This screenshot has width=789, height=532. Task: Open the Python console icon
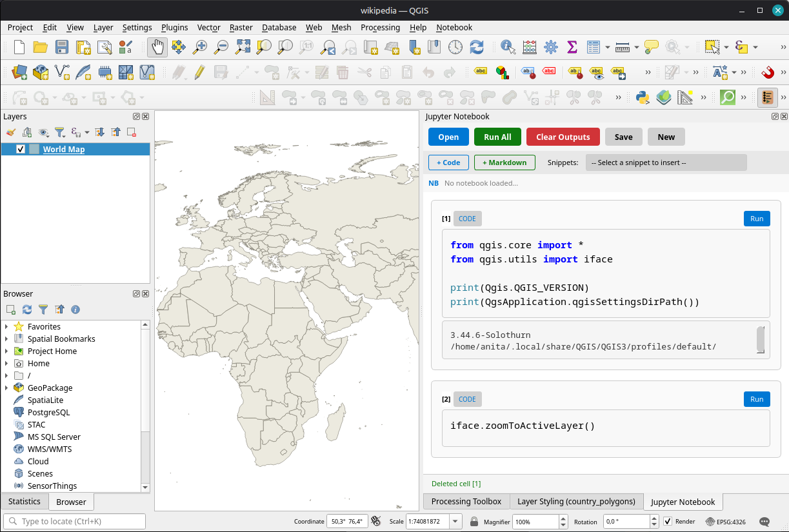coord(642,97)
